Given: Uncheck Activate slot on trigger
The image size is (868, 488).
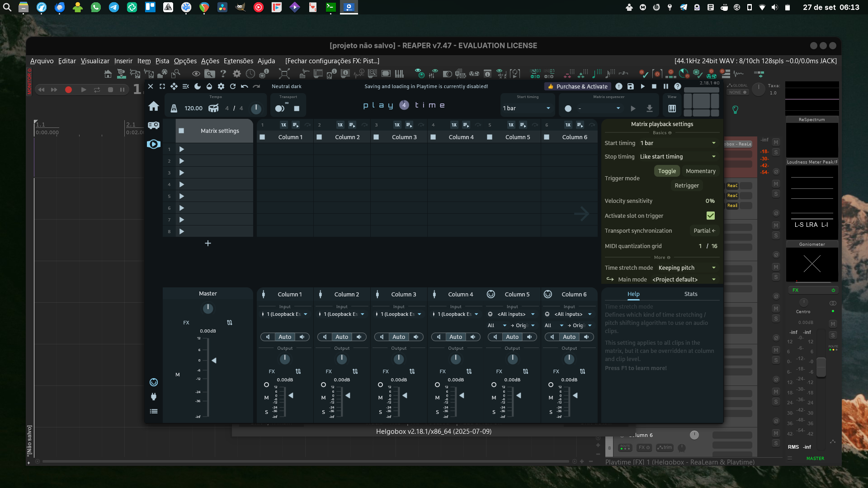Looking at the screenshot, I should click(711, 216).
